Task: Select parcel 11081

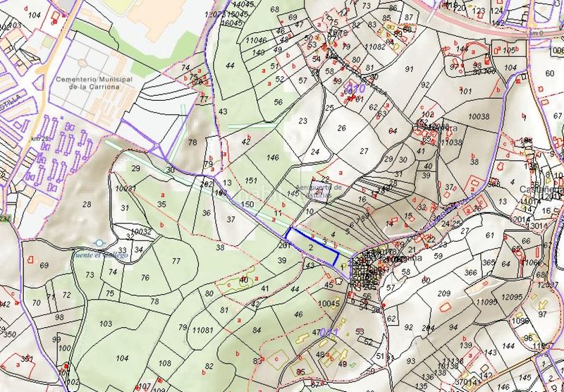Action: pyautogui.click(x=202, y=329)
